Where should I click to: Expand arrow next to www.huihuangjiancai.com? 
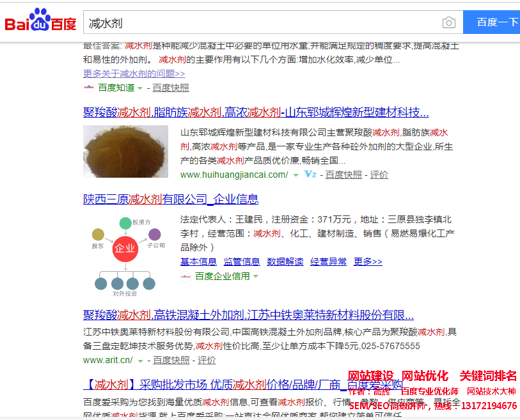click(295, 175)
